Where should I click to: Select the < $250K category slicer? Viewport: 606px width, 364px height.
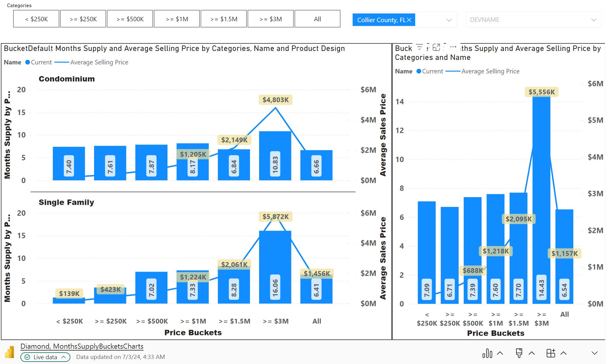(x=36, y=19)
